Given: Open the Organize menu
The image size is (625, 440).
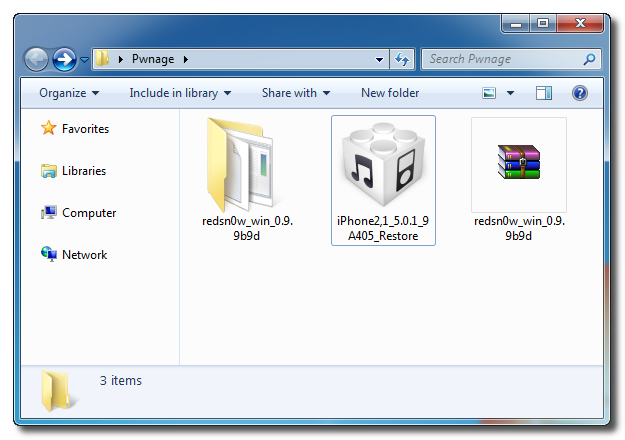Looking at the screenshot, I should tap(69, 93).
